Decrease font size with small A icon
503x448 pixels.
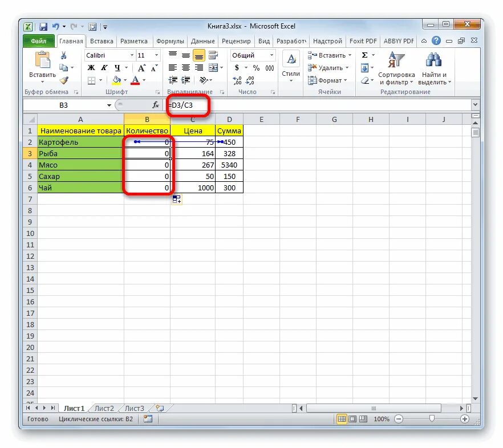click(x=155, y=68)
